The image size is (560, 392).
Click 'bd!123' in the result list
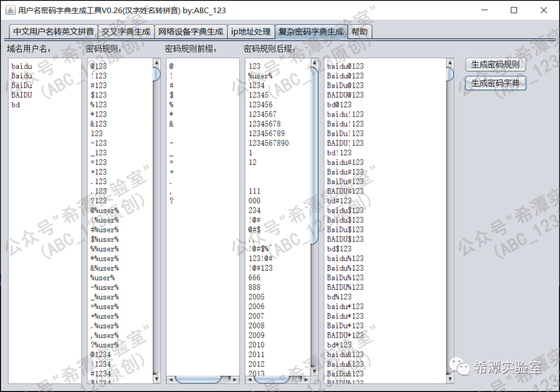pos(339,153)
